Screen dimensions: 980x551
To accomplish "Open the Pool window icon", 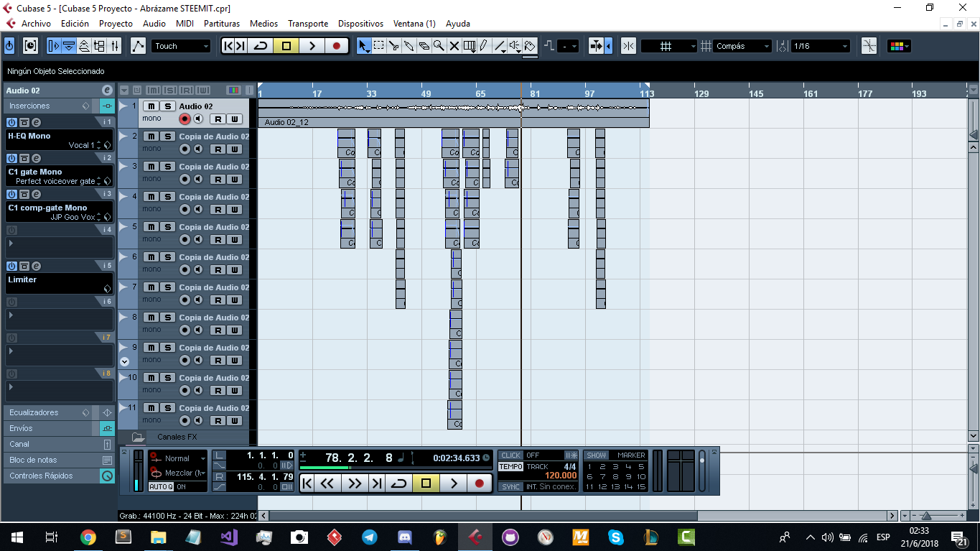I will click(x=99, y=46).
